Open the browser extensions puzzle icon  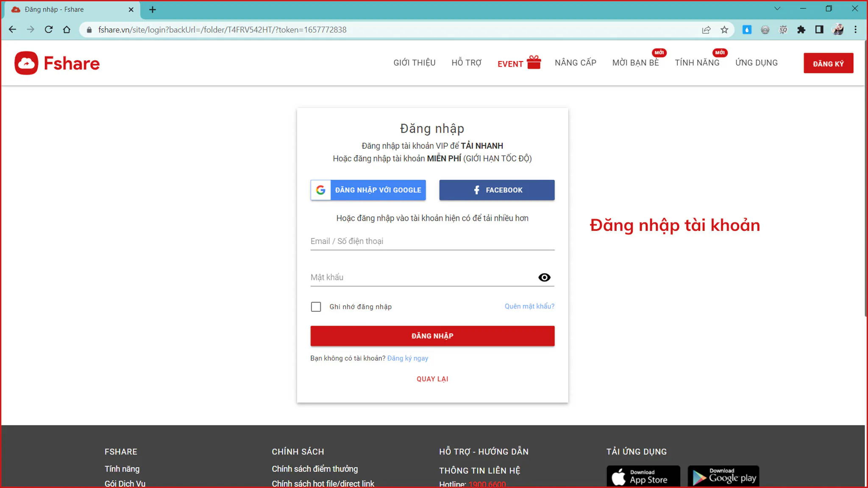801,30
